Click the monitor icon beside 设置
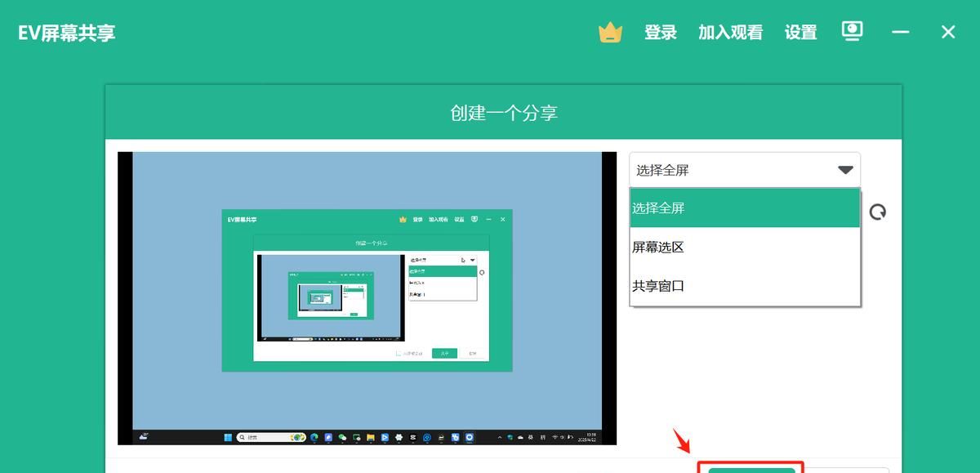The image size is (980, 473). 853,32
